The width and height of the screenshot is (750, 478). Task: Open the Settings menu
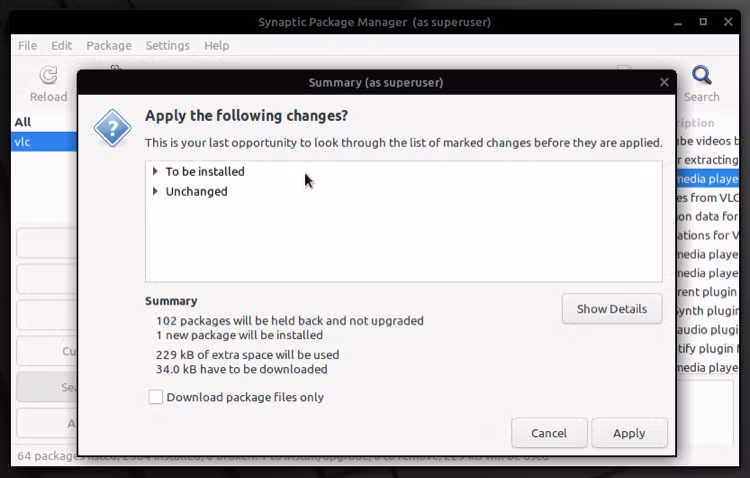point(167,45)
